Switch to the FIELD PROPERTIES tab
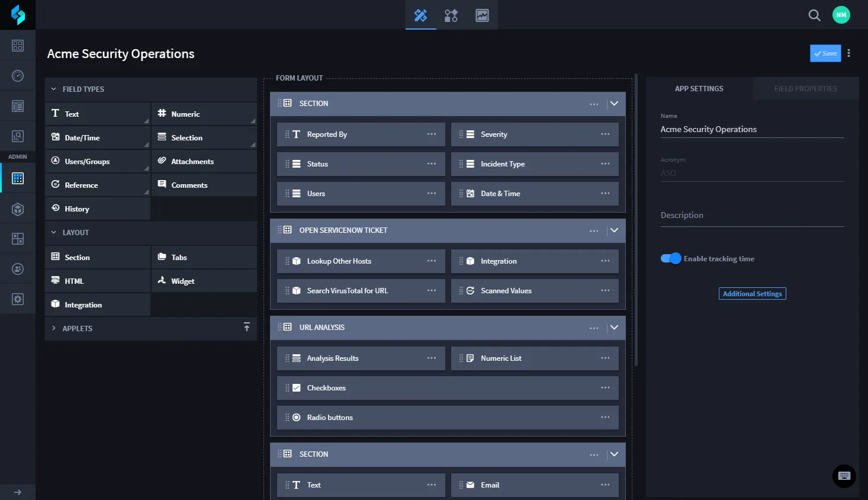 (x=806, y=88)
